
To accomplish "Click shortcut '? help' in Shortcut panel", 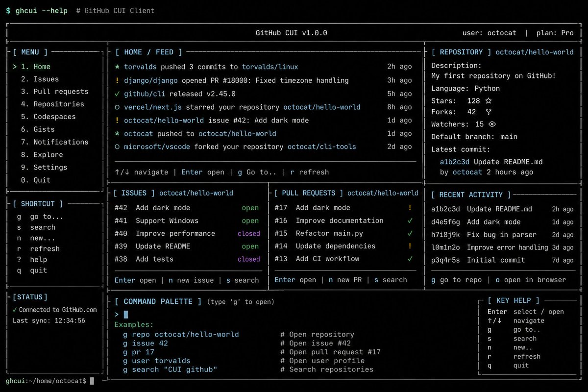I will 32,259.
